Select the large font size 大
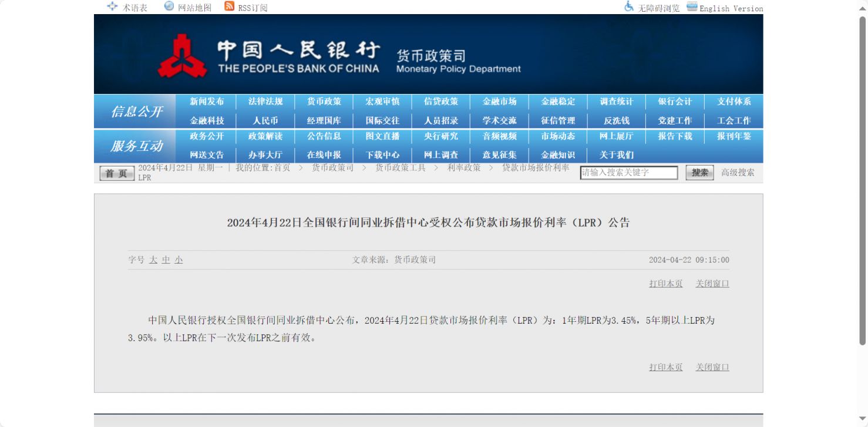Screen dimensions: 868x427 click(153, 260)
